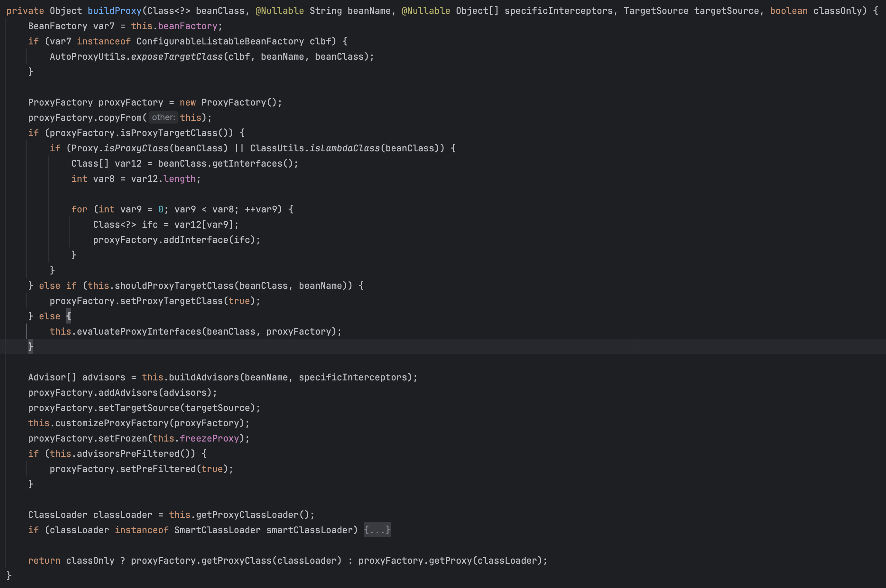Click addInterface method call

click(x=196, y=240)
